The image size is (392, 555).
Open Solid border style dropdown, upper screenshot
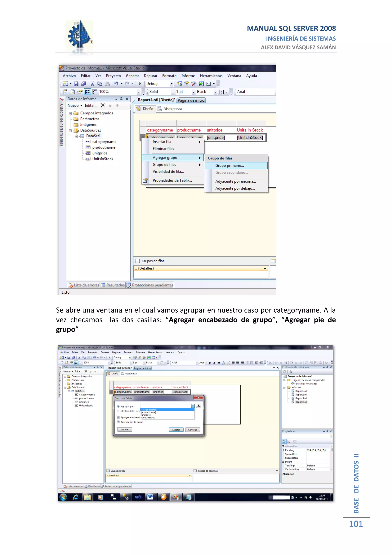click(x=173, y=92)
